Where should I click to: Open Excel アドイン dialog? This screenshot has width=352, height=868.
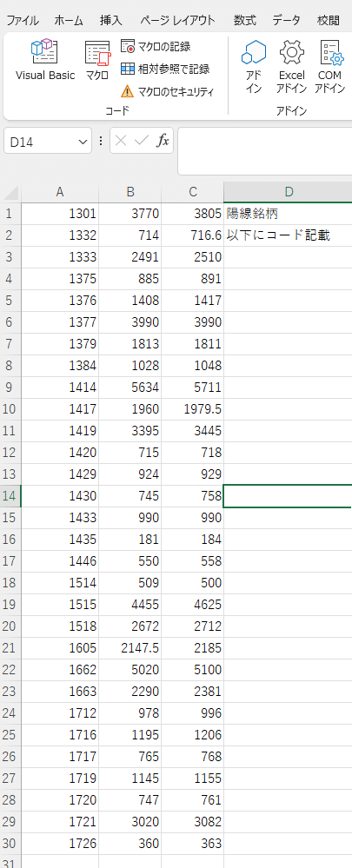click(292, 67)
